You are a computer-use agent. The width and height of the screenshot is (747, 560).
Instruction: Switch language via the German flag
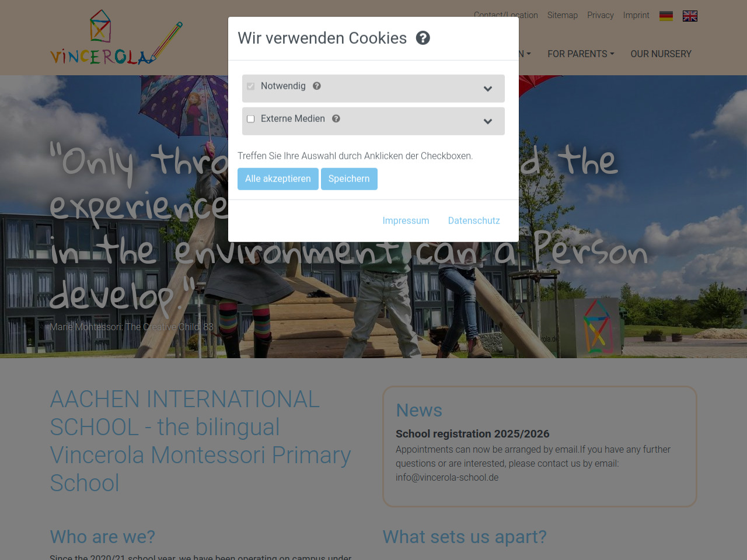tap(666, 16)
